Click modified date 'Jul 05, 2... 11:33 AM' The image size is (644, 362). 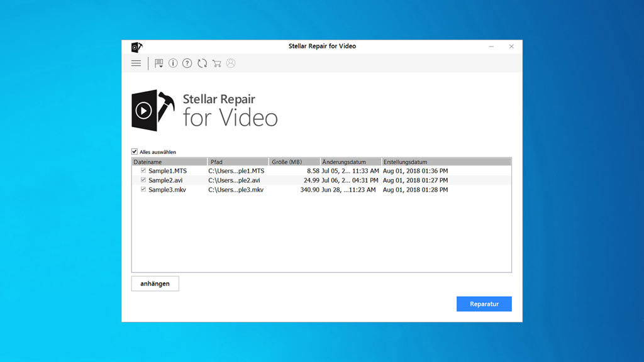click(x=350, y=171)
